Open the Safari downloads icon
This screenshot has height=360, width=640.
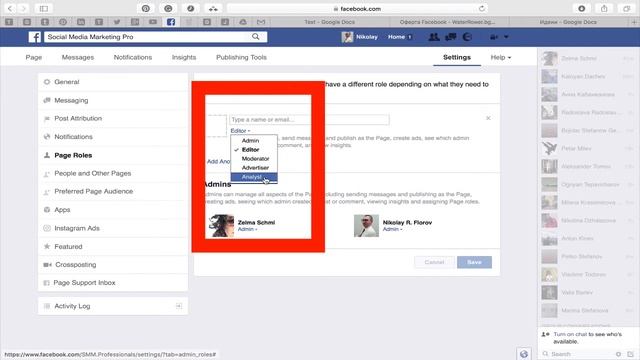(582, 8)
